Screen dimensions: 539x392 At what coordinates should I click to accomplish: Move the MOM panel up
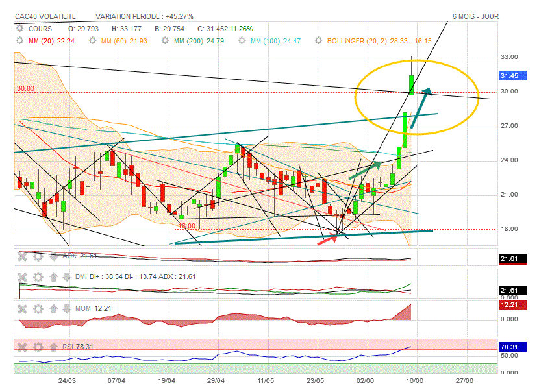pyautogui.click(x=54, y=308)
